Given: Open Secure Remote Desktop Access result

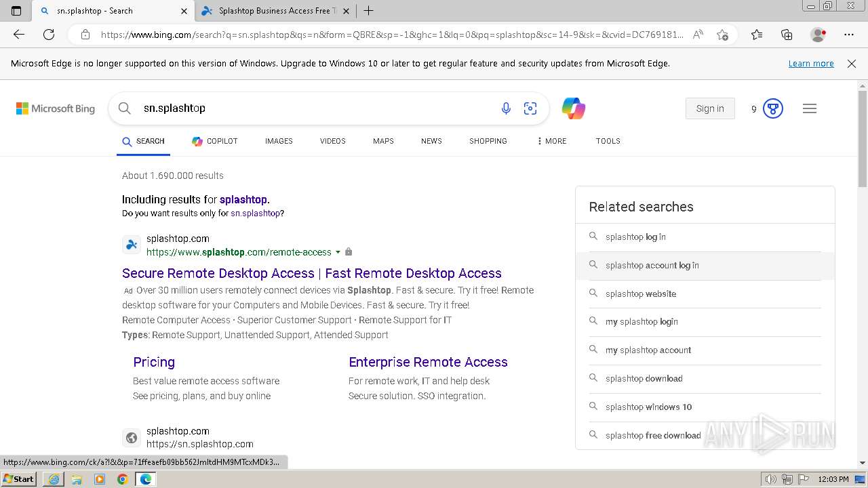Looking at the screenshot, I should [x=312, y=273].
